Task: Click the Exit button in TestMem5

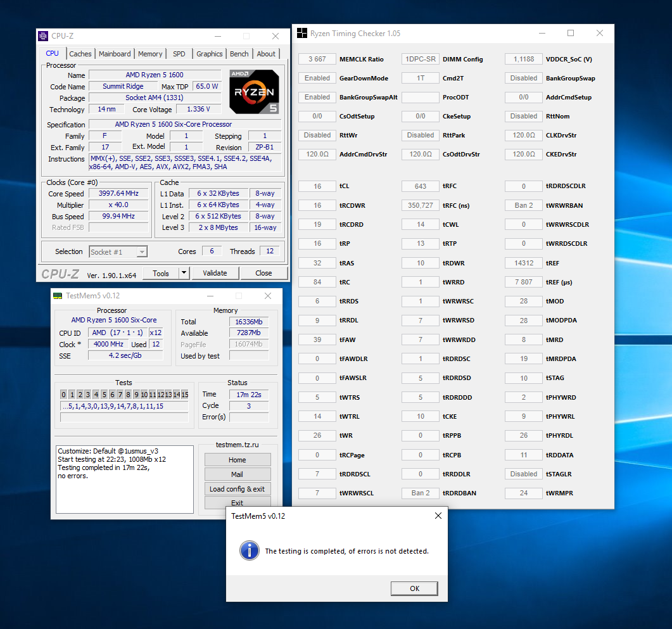Action: (x=238, y=502)
